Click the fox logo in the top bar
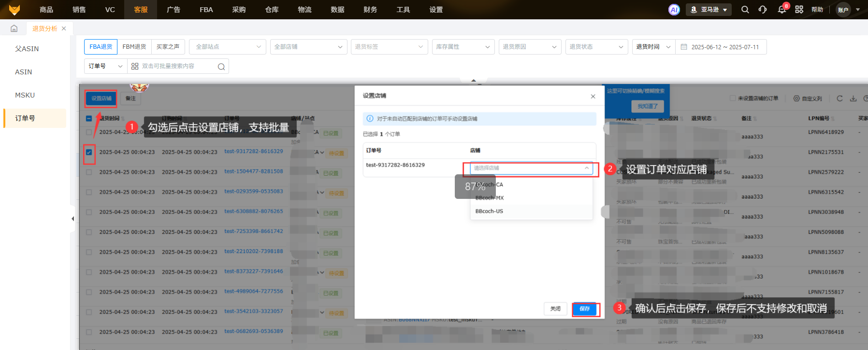Viewport: 868px width, 350px height. click(14, 10)
